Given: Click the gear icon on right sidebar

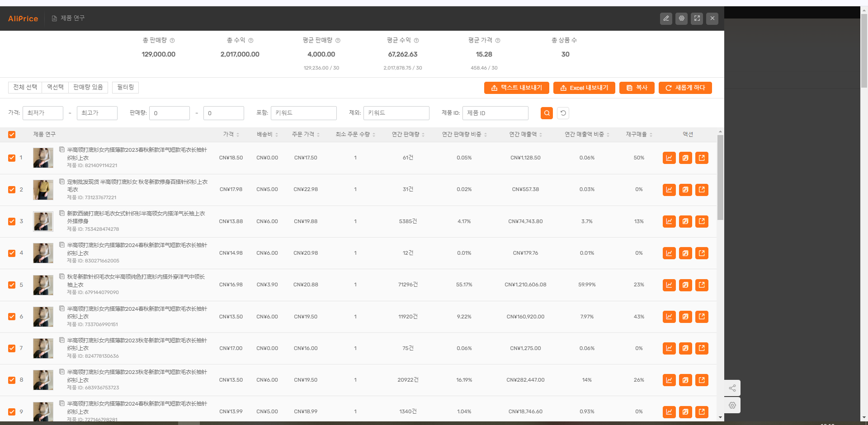Looking at the screenshot, I should pos(732,405).
